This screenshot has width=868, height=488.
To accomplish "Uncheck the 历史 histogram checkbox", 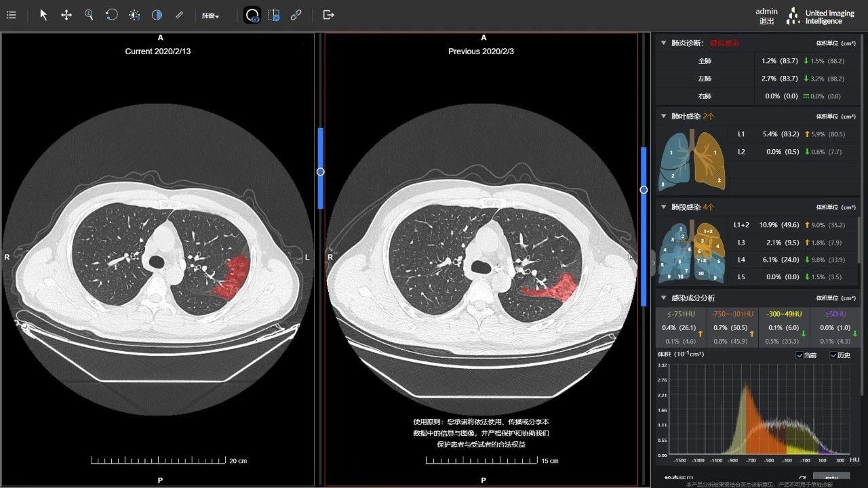I will click(x=833, y=355).
